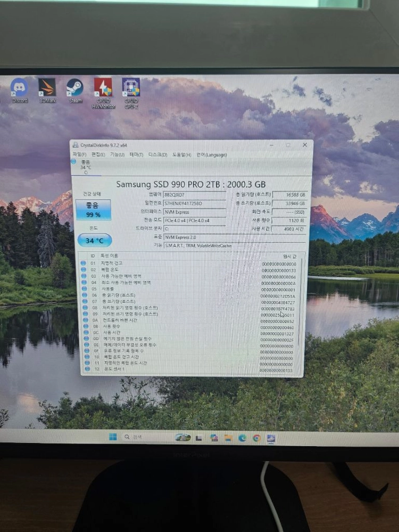Select SMART row 12 온도 센서 1
399x532 pixels.
coord(190,369)
